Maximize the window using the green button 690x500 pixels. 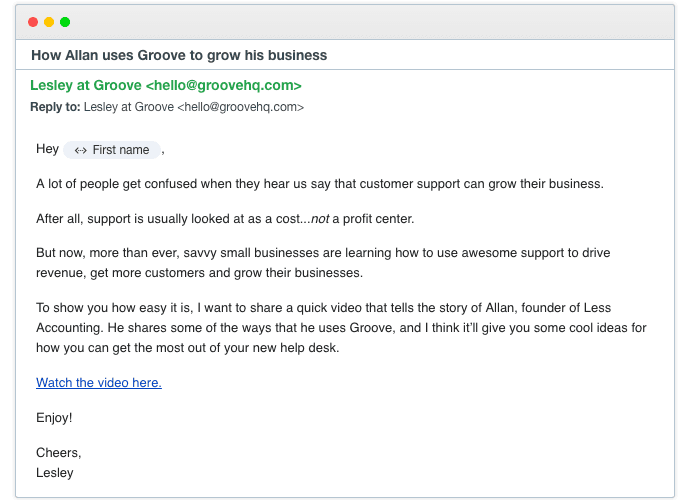pyautogui.click(x=65, y=22)
